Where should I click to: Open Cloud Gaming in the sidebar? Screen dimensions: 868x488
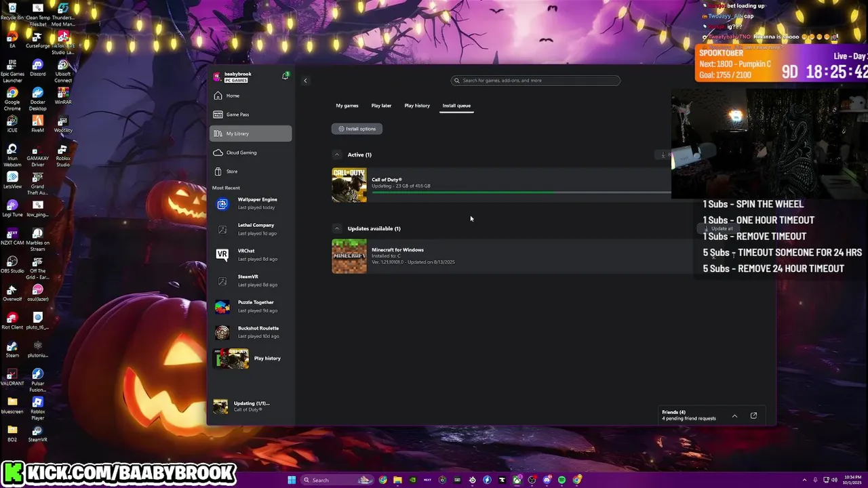[251, 152]
